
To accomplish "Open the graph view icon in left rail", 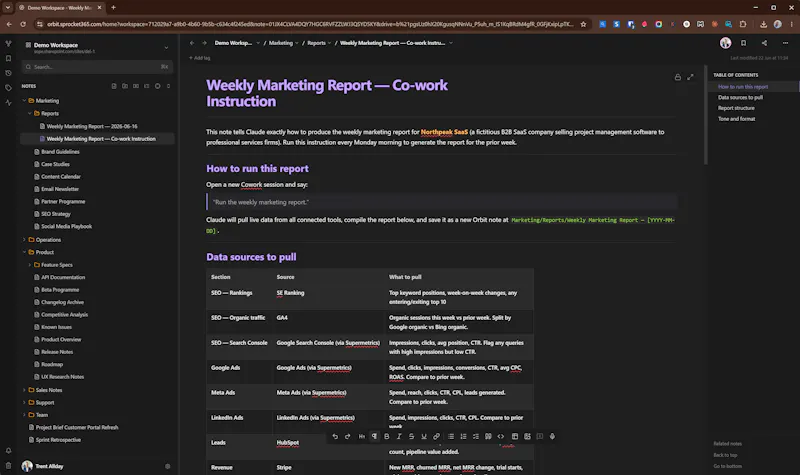I will pyautogui.click(x=8, y=44).
